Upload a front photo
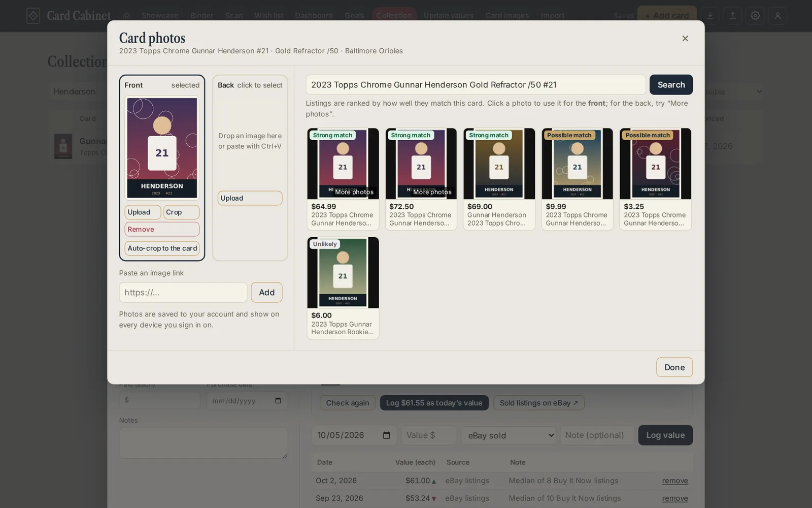Viewport: 812px width, 508px height. coord(143,212)
